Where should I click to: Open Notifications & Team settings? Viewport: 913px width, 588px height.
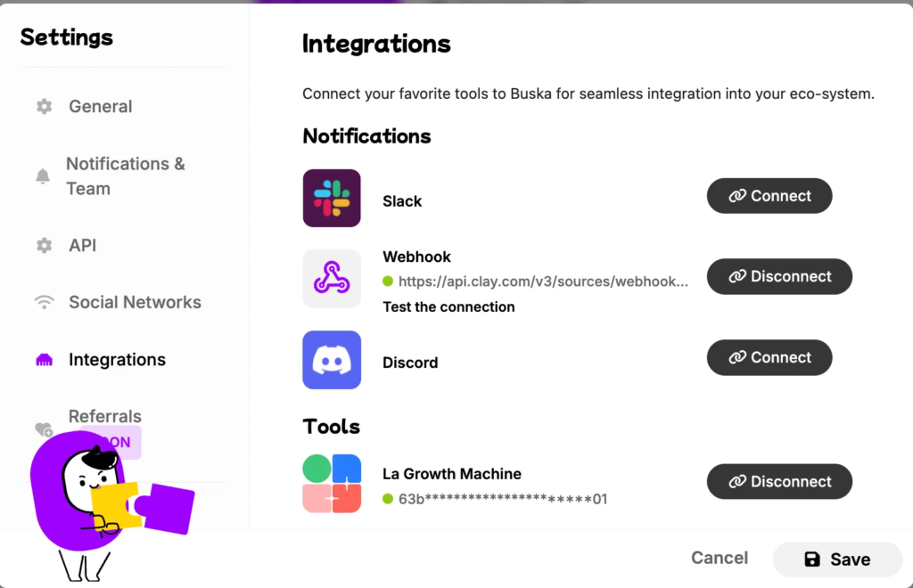[125, 176]
